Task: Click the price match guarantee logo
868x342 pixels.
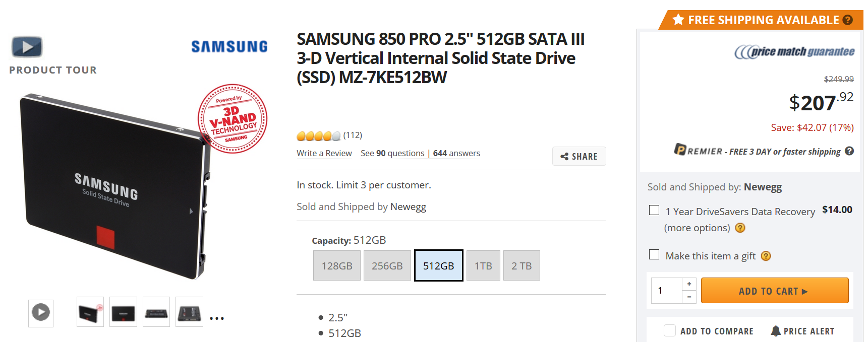Action: pos(794,52)
